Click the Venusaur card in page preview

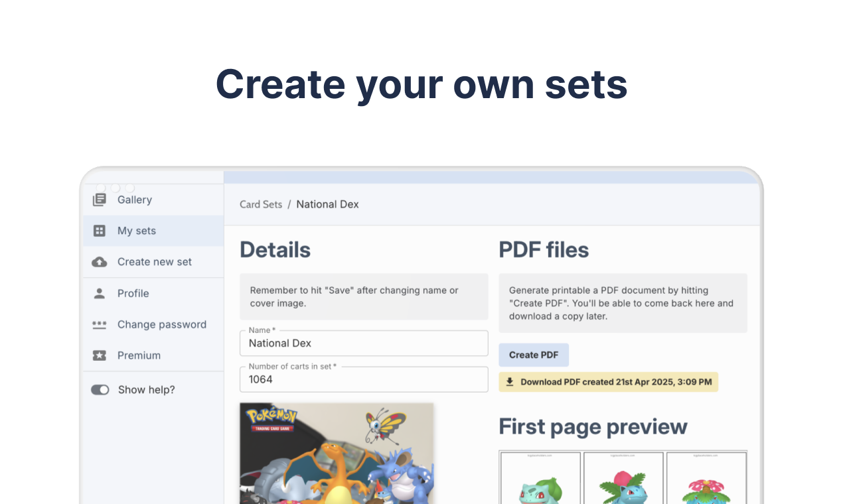(x=706, y=478)
